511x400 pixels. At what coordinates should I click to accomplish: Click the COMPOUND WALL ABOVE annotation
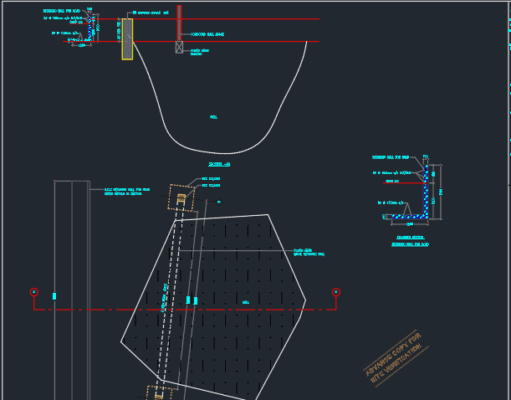tap(207, 34)
